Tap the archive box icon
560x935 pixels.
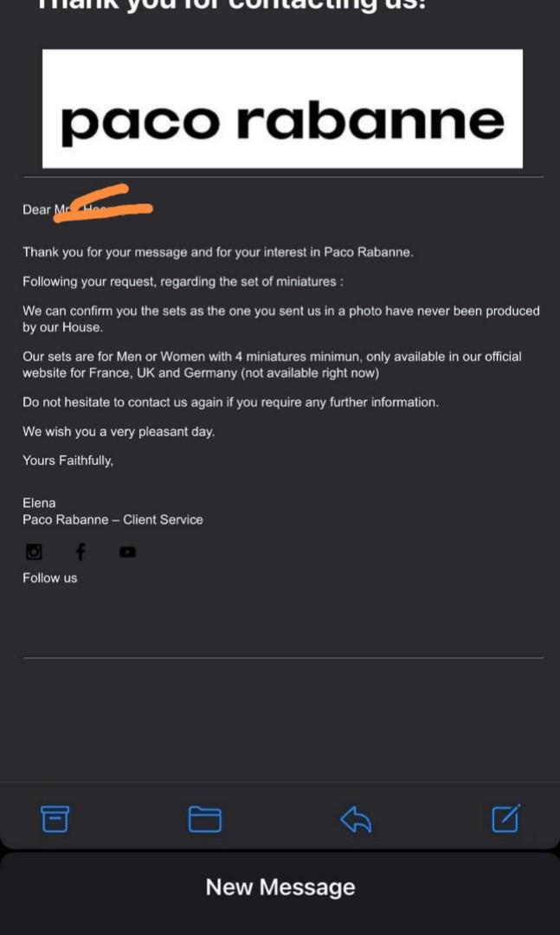[x=55, y=818]
